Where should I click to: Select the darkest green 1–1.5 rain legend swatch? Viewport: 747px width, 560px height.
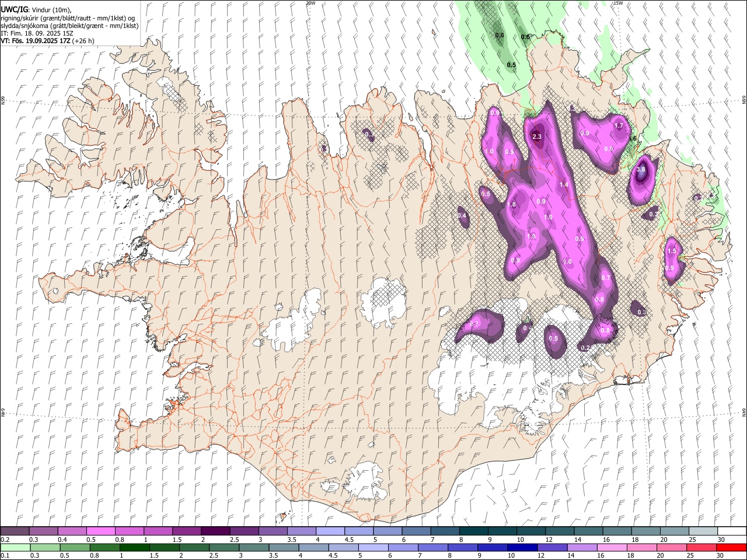pyautogui.click(x=135, y=548)
